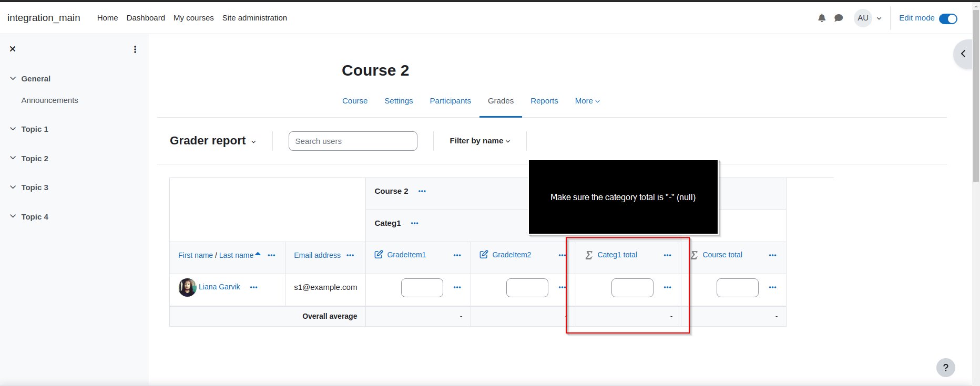980x386 pixels.
Task: Click GradeItem2 edit pencil icon
Action: point(484,255)
